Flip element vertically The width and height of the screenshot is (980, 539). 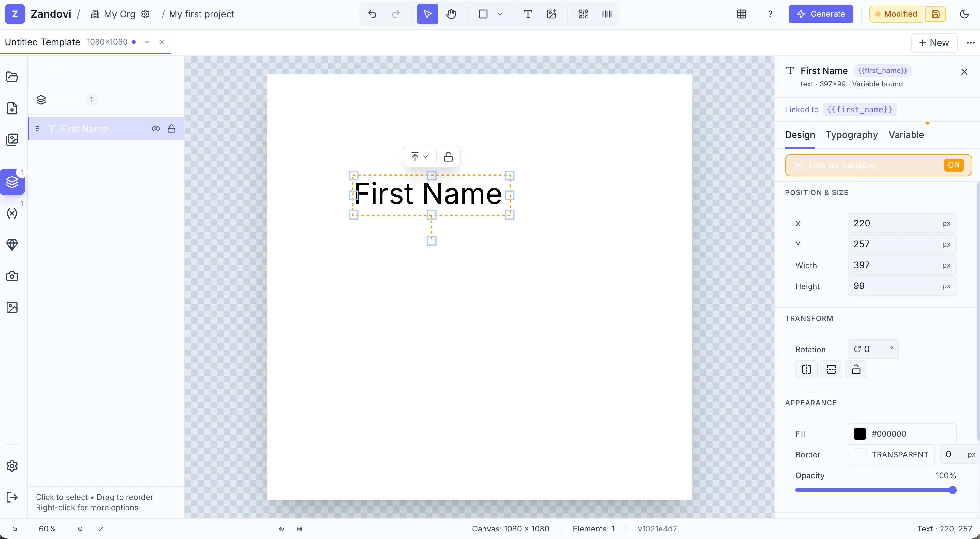(x=831, y=369)
